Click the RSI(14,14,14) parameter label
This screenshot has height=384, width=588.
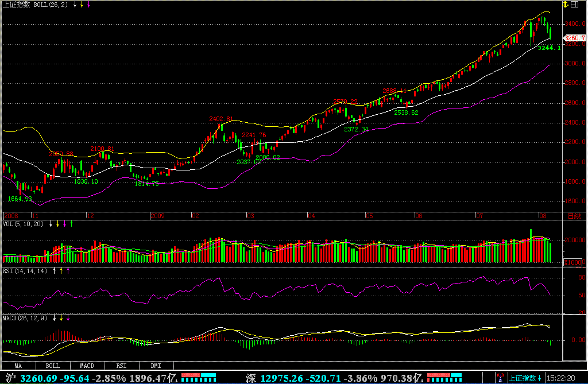click(25, 271)
